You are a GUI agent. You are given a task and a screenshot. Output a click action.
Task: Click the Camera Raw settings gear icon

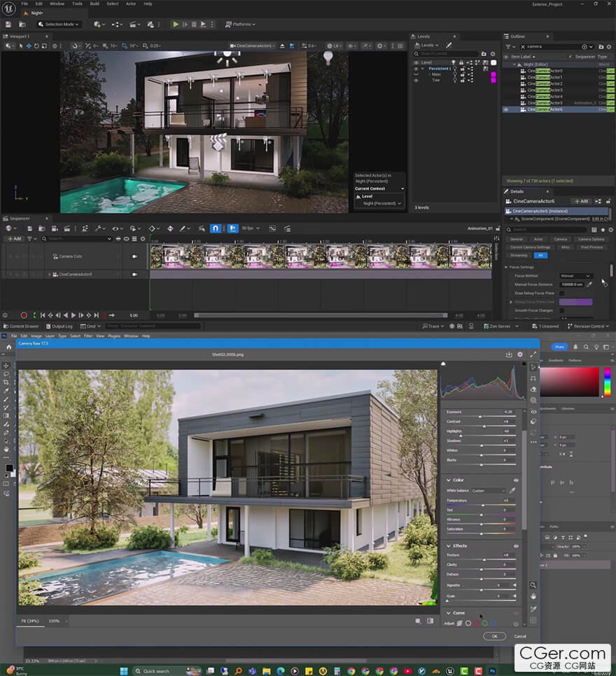[x=520, y=354]
